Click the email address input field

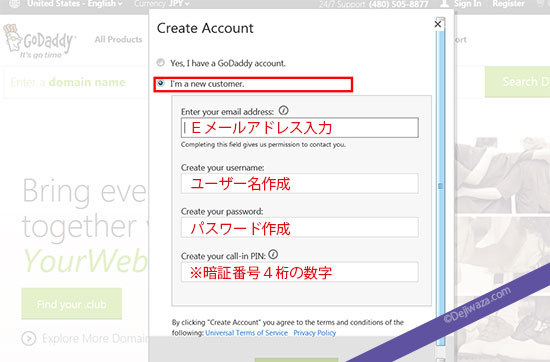coord(300,128)
